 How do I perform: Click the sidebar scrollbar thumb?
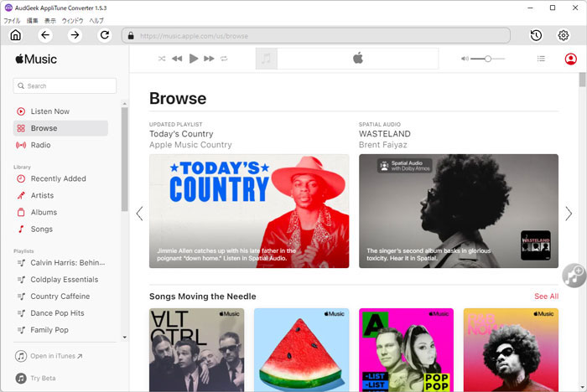tap(124, 159)
